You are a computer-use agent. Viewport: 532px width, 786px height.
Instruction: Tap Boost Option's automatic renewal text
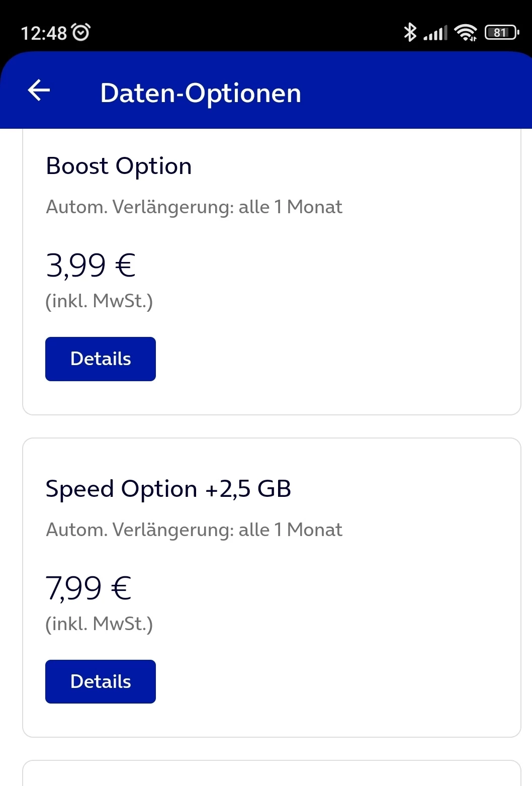pyautogui.click(x=194, y=207)
